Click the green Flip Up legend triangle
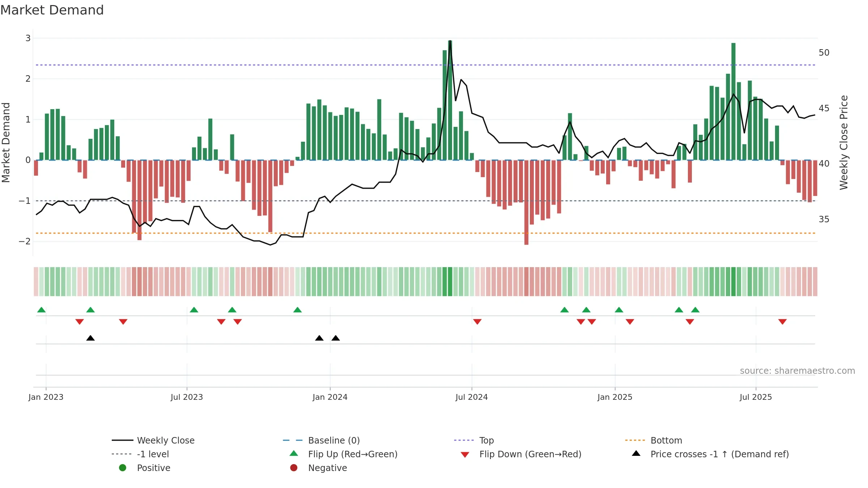This screenshot has width=868, height=488. pos(294,453)
